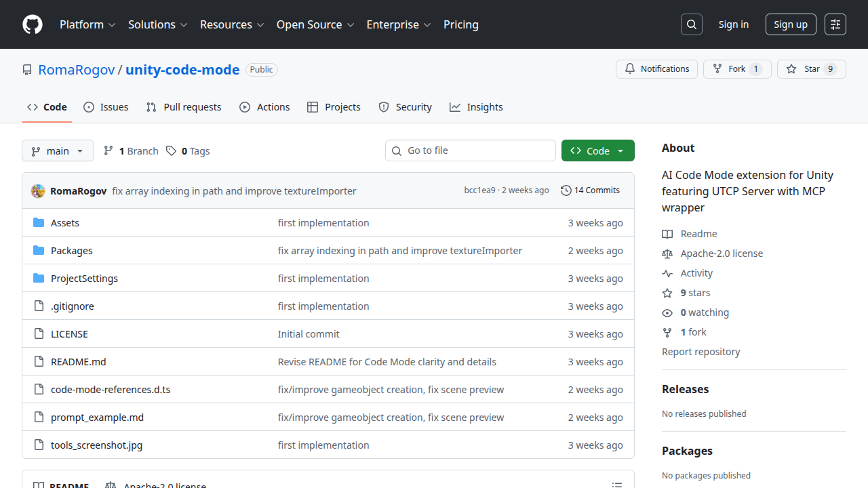This screenshot has height=488, width=868.
Task: Open the code-mode-references.d.ts file name
Action: tap(111, 390)
